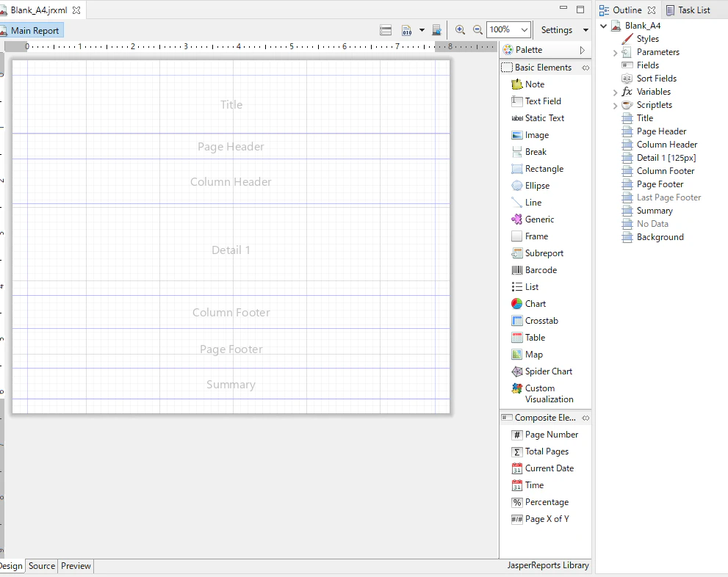This screenshot has height=577, width=728.
Task: Switch to the Source tab
Action: [x=42, y=566]
